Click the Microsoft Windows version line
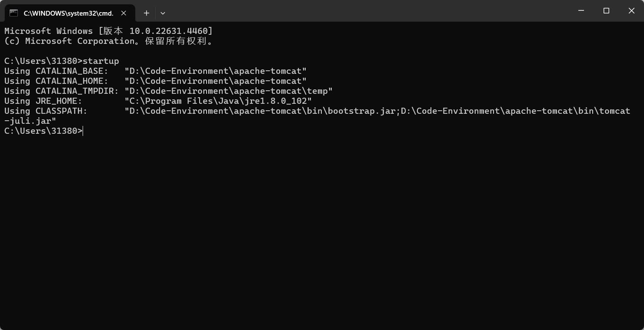 [x=108, y=31]
